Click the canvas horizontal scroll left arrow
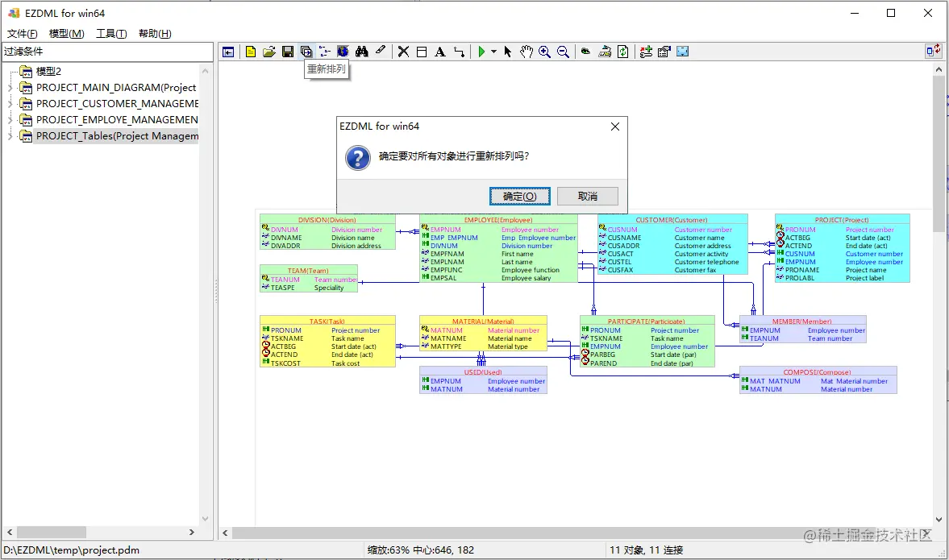Image resolution: width=949 pixels, height=560 pixels. pyautogui.click(x=225, y=533)
